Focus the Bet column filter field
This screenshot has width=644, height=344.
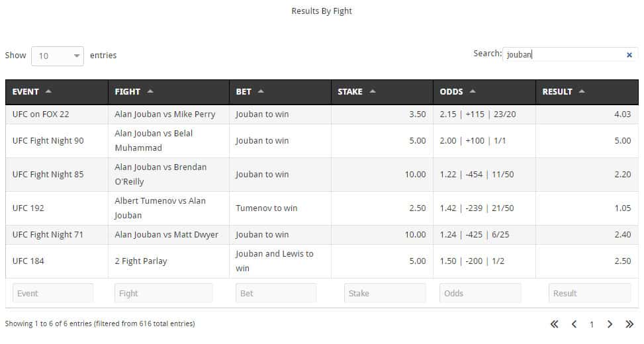pyautogui.click(x=276, y=293)
